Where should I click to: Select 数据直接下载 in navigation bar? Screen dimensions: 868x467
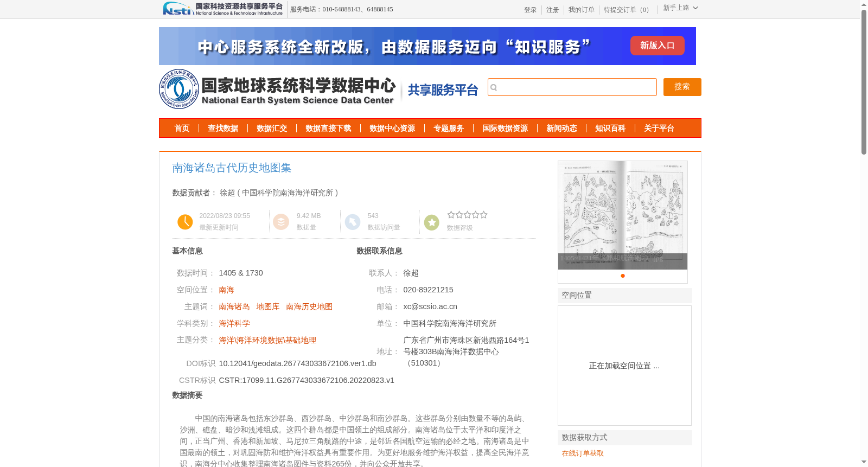328,129
